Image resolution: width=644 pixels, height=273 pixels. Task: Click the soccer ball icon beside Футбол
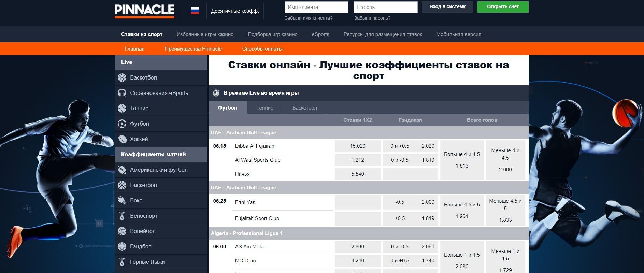point(122,124)
